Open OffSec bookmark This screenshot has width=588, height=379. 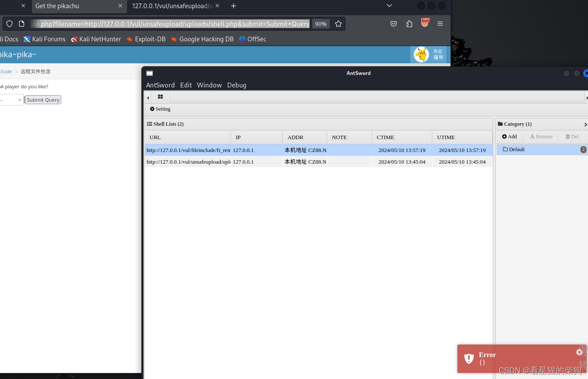point(253,39)
